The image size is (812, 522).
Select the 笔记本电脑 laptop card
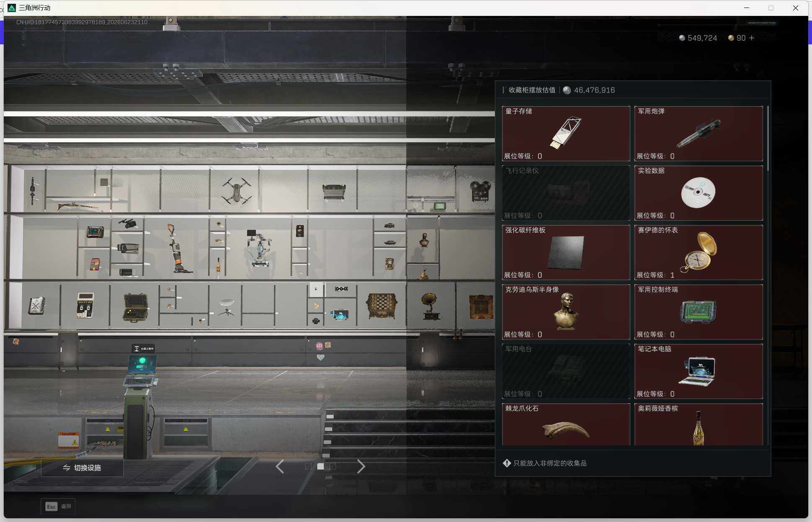[698, 371]
